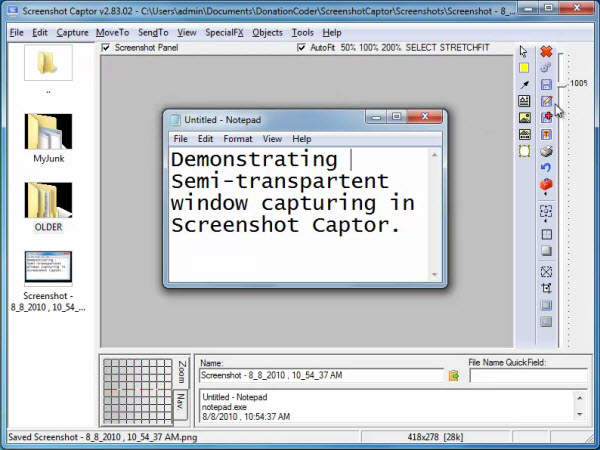Click the dashed box with X deselect icon
The image size is (600, 450).
546,272
